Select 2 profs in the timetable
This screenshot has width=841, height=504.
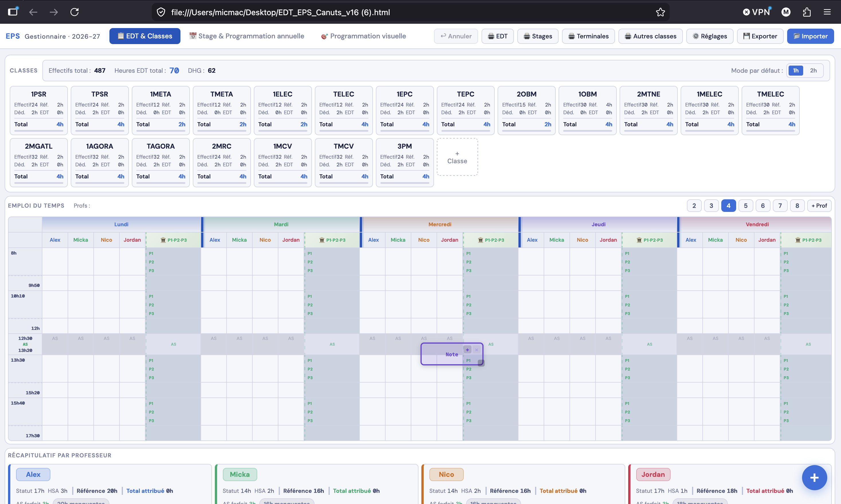point(694,206)
